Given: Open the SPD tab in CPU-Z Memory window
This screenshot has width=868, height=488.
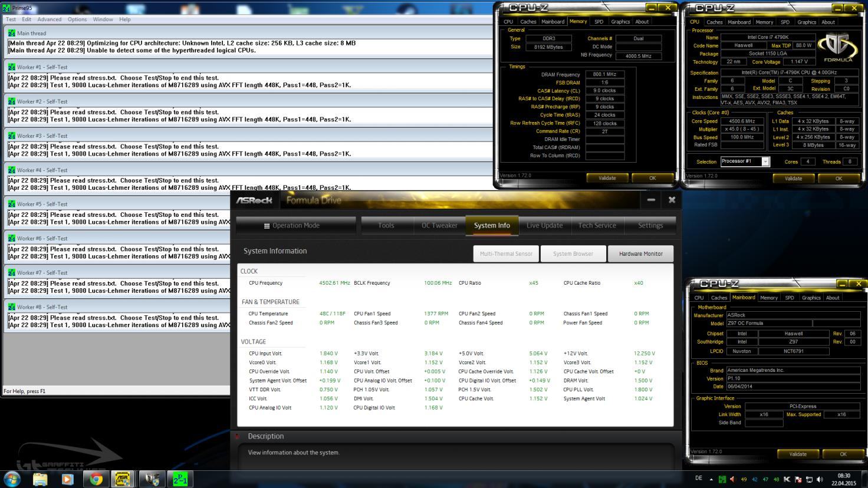Looking at the screenshot, I should click(x=599, y=22).
